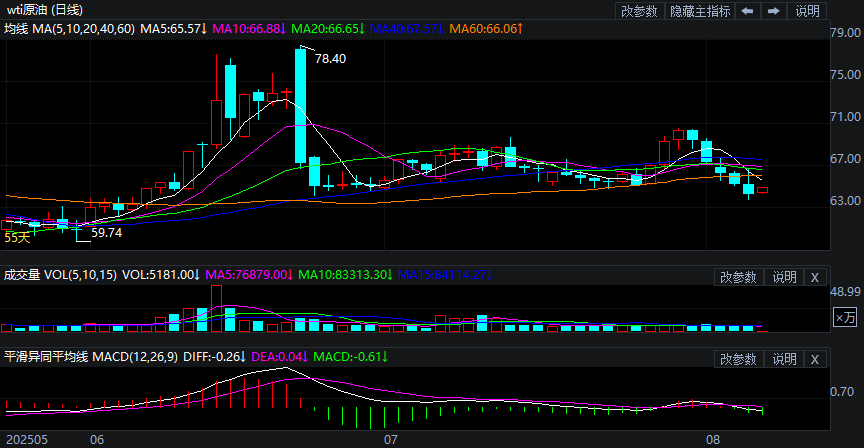Click the 55天 day-count label
The image size is (864, 448).
pos(17,238)
